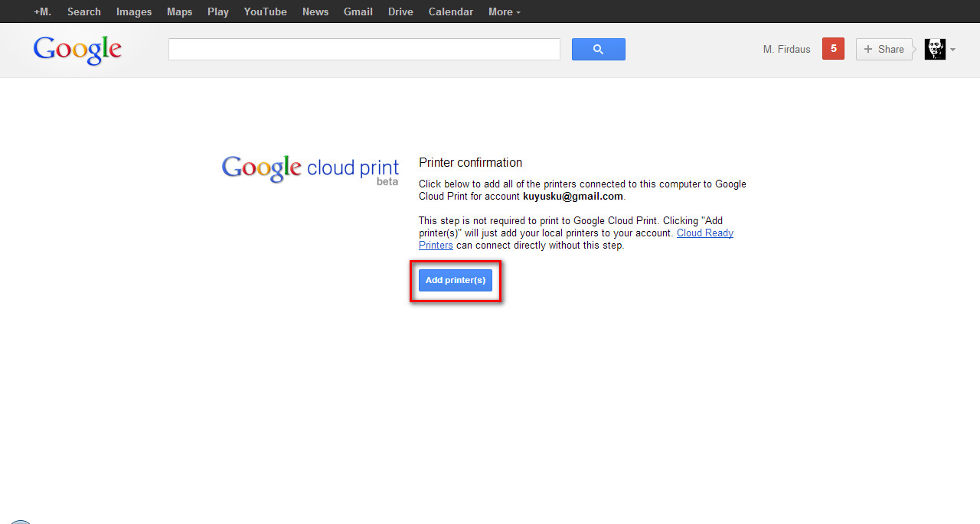The width and height of the screenshot is (980, 524).
Task: Open News from the top bar
Action: (x=315, y=11)
